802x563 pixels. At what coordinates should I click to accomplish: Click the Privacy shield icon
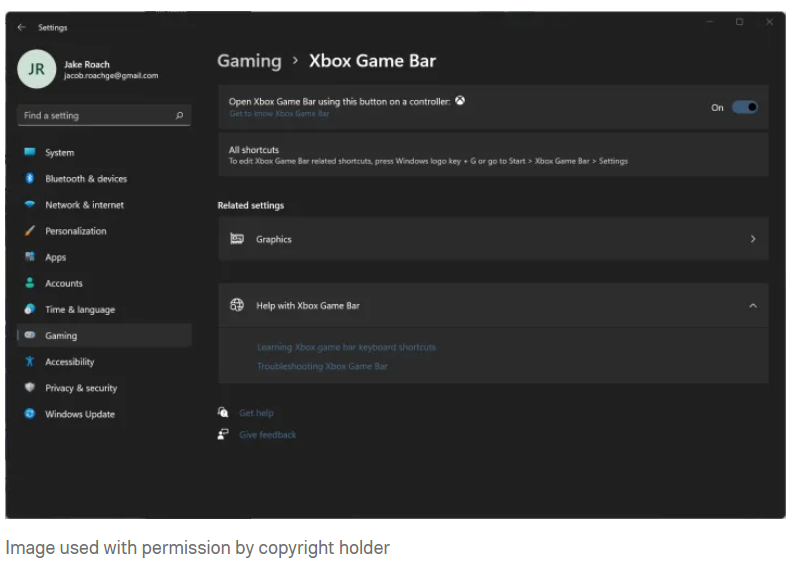click(30, 388)
